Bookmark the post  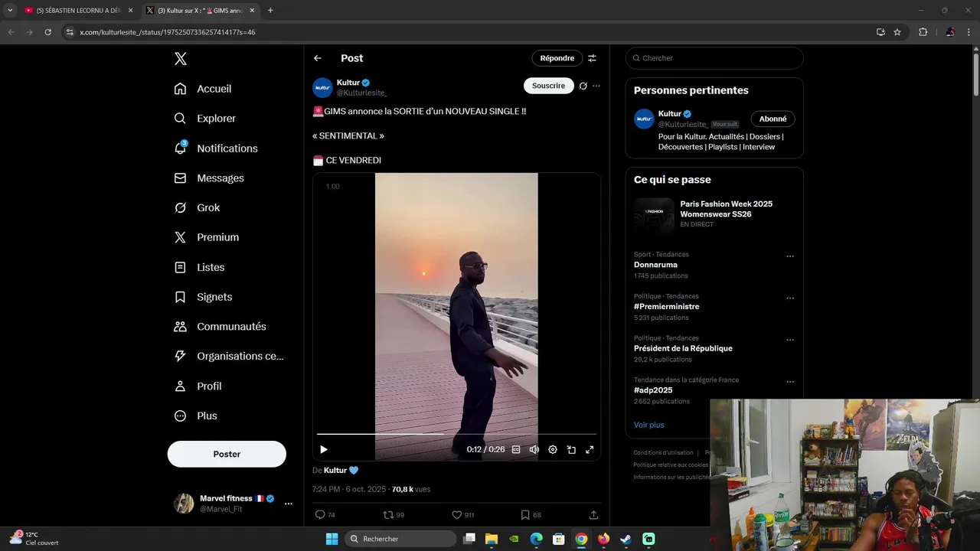(525, 515)
